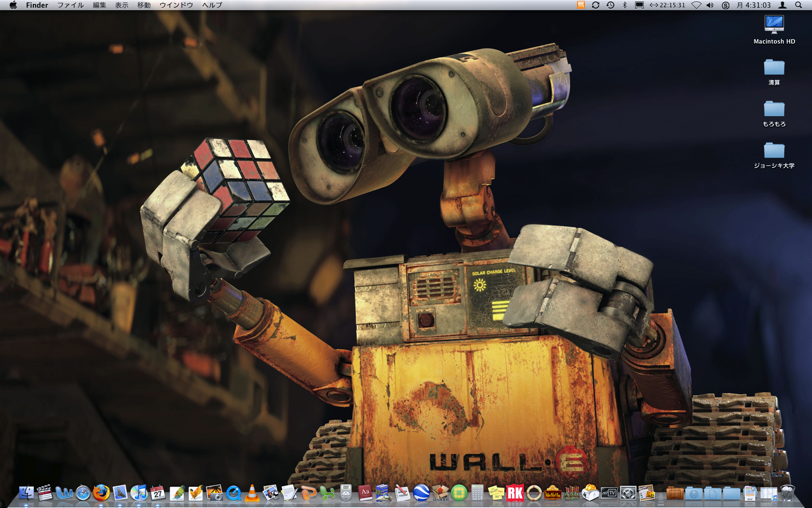Open Finder from the Dock
The width and height of the screenshot is (812, 508).
coord(26,493)
